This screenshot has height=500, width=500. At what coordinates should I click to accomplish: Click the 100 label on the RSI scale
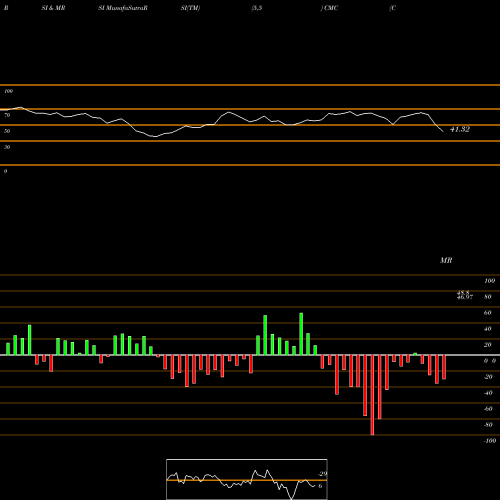[x=8, y=91]
